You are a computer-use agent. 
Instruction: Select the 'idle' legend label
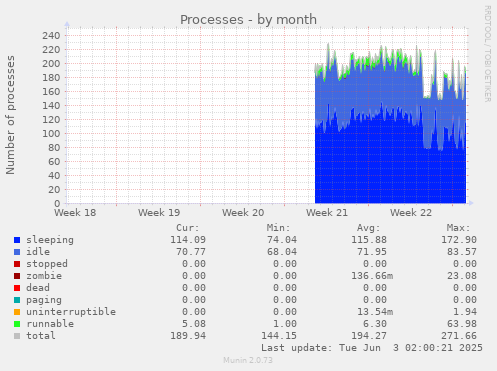tap(38, 252)
